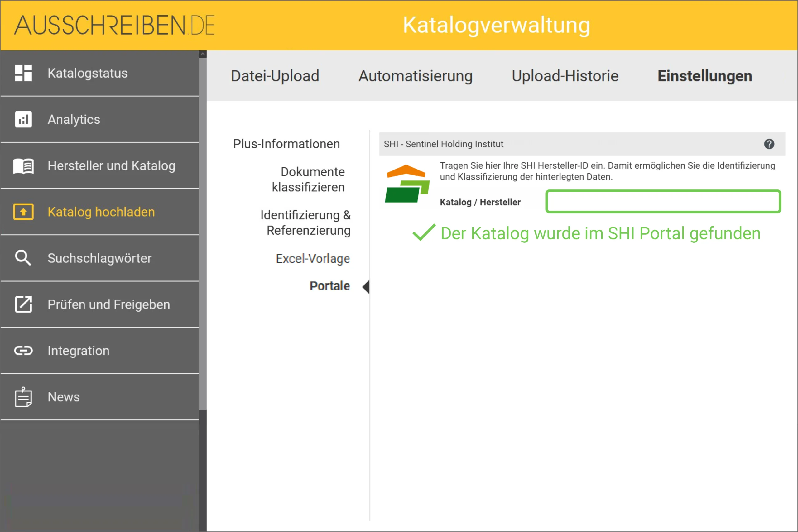The image size is (798, 532).
Task: Open Plus-Informationen settings section
Action: [286, 144]
